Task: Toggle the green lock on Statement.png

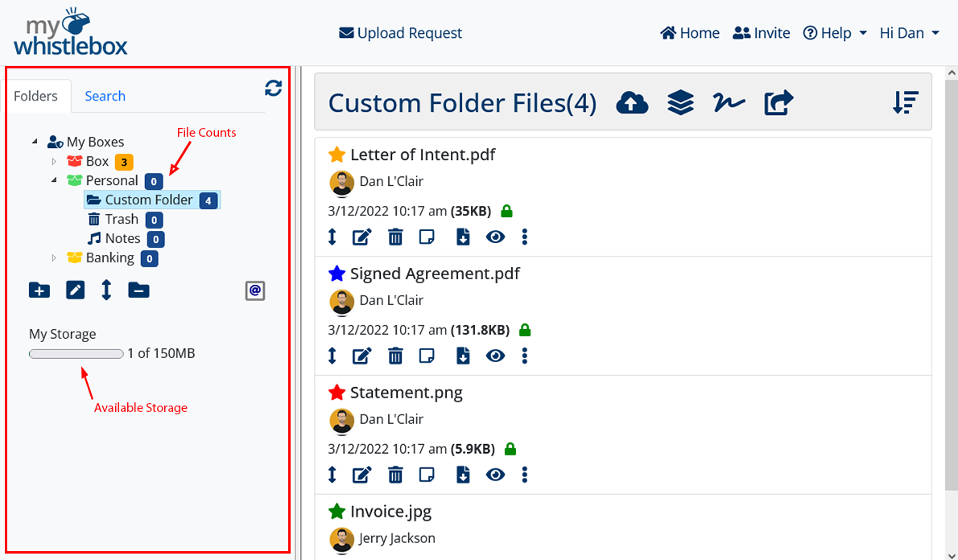Action: click(x=510, y=449)
